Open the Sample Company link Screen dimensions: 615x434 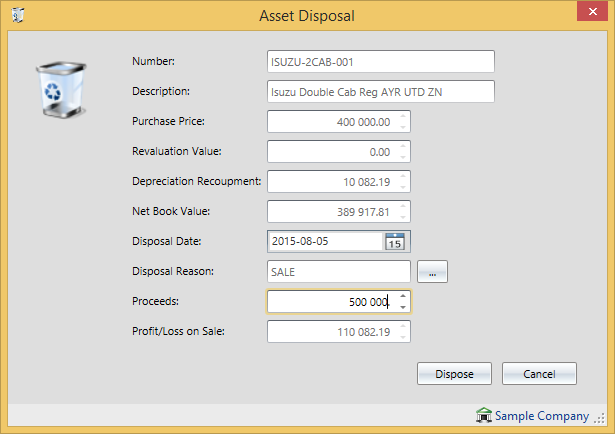(x=543, y=416)
